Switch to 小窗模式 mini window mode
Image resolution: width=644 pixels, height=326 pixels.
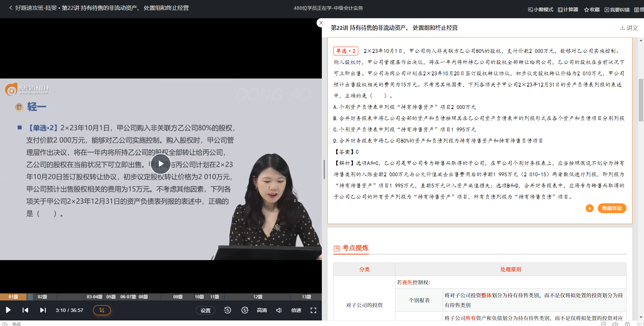click(541, 9)
